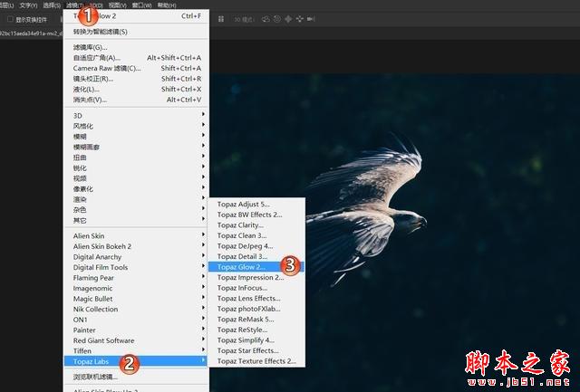Choose 镜头校正(R)... filter

[136, 79]
